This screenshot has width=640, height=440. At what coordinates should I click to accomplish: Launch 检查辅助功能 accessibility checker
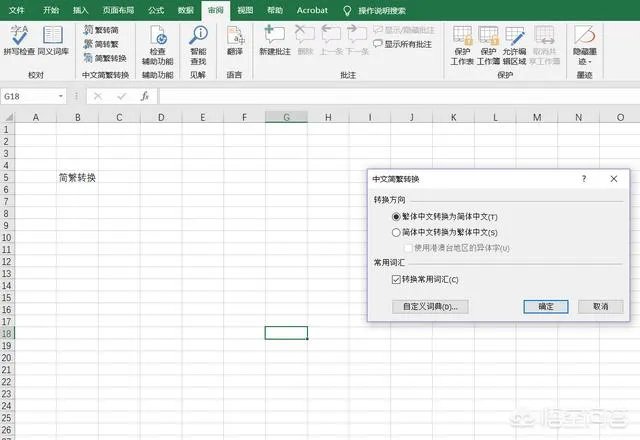click(158, 45)
